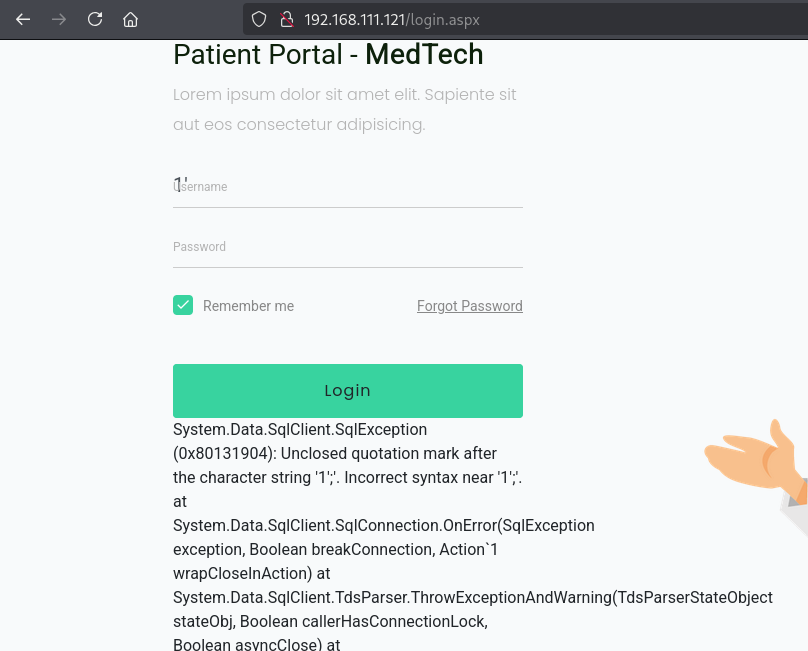Click the tracking protection shield icon
The width and height of the screenshot is (808, 651).
pyautogui.click(x=258, y=19)
